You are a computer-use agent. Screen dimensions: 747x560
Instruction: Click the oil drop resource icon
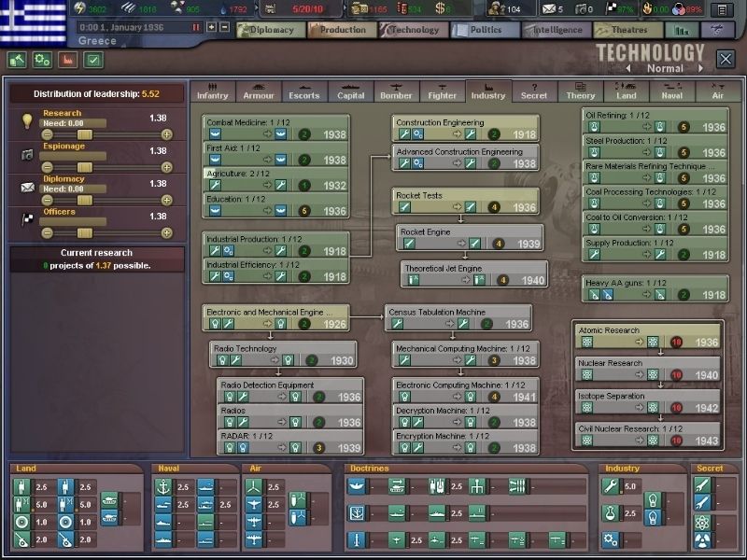[224, 8]
